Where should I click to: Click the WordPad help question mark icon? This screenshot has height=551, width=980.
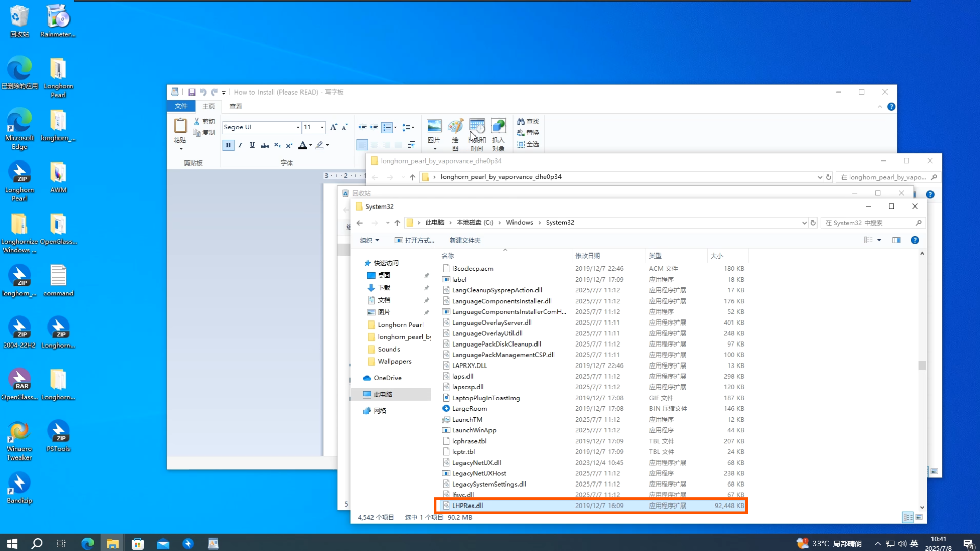pyautogui.click(x=891, y=107)
